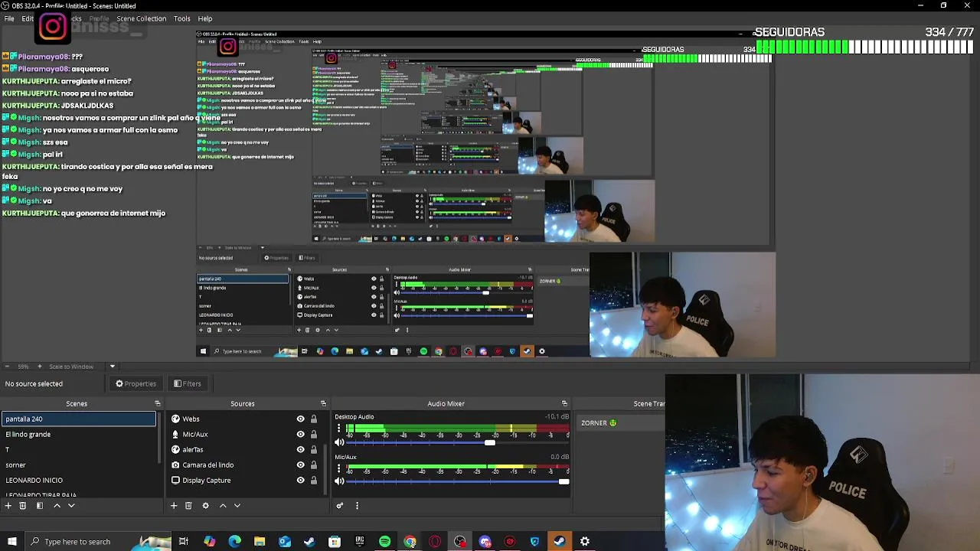This screenshot has height=551, width=980.
Task: Toggle lock on Webs source
Action: tap(313, 419)
